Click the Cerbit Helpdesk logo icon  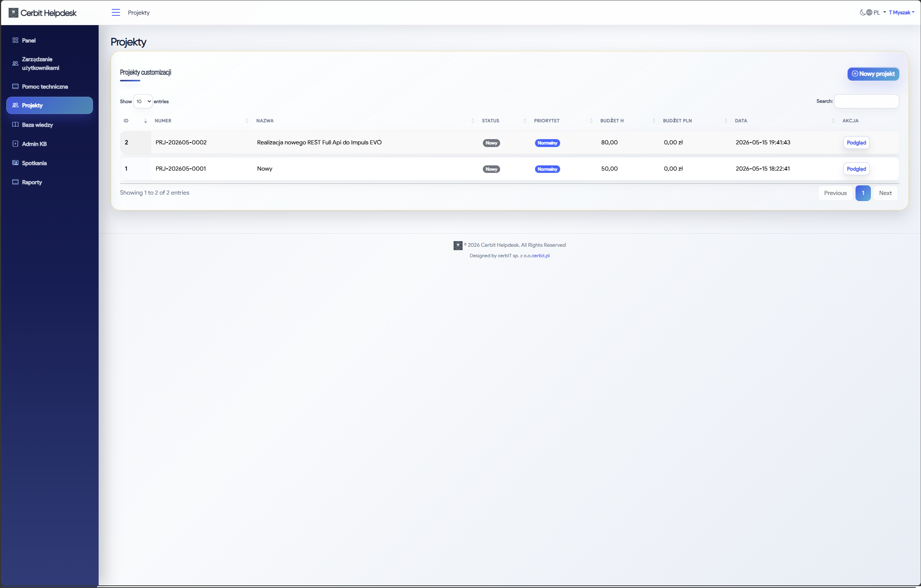click(14, 13)
